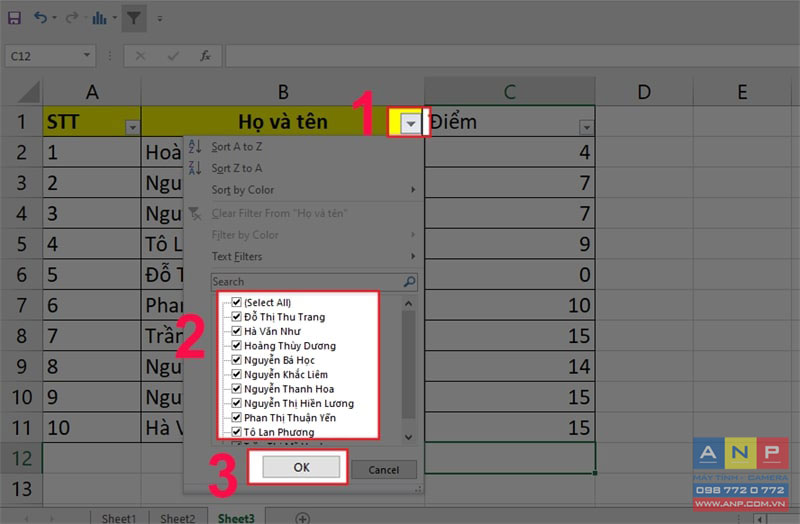This screenshot has height=524, width=800.
Task: Uncheck Nguyễn Khắc Liêm
Action: click(x=236, y=374)
